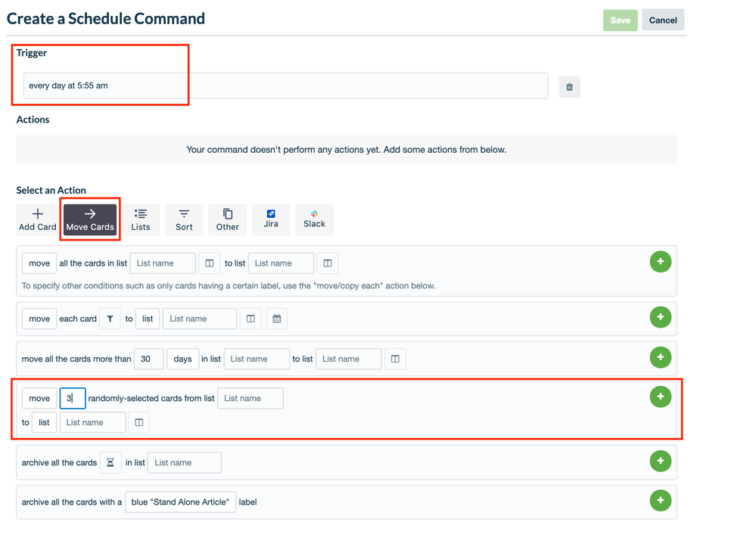This screenshot has width=756, height=541.
Task: Delete the trigger with the trash icon
Action: (x=569, y=87)
